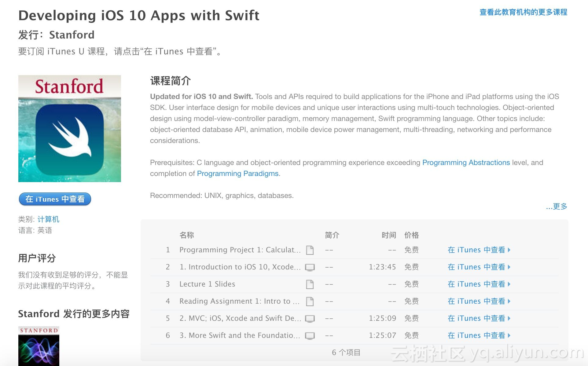
Task: Follow the Programming Paradigms link
Action: [238, 174]
